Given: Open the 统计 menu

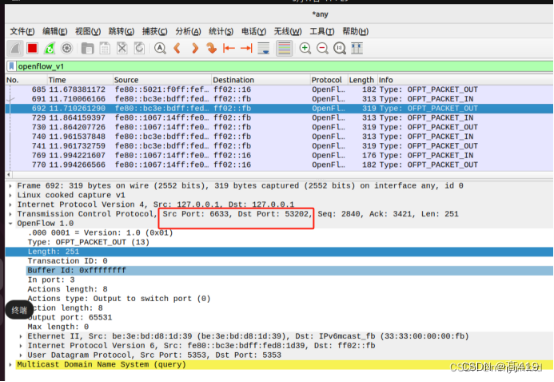Looking at the screenshot, I should coord(221,31).
